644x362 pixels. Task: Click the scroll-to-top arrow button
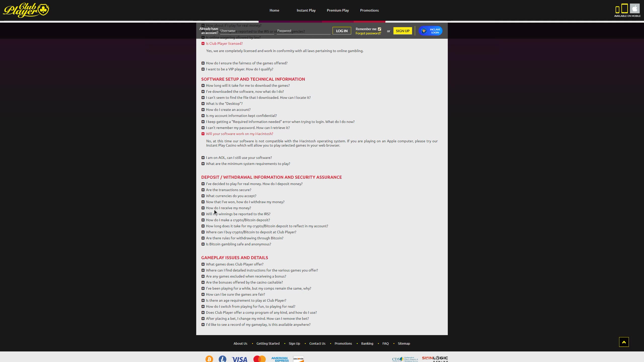coord(624,342)
